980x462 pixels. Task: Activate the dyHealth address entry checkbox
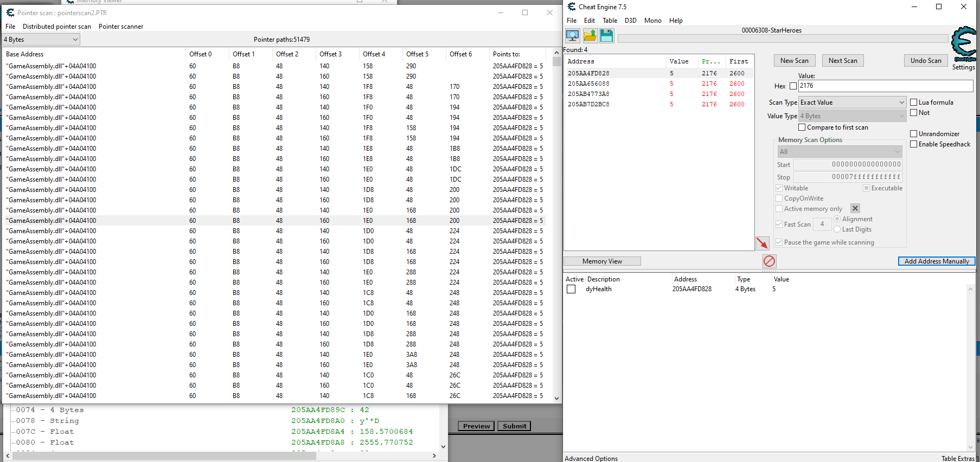[571, 290]
